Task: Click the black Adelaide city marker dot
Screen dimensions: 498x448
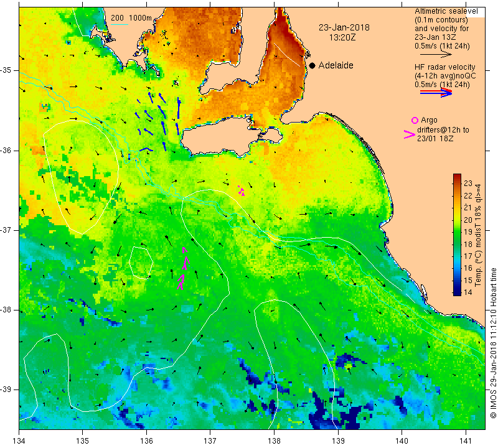Action: coord(312,65)
